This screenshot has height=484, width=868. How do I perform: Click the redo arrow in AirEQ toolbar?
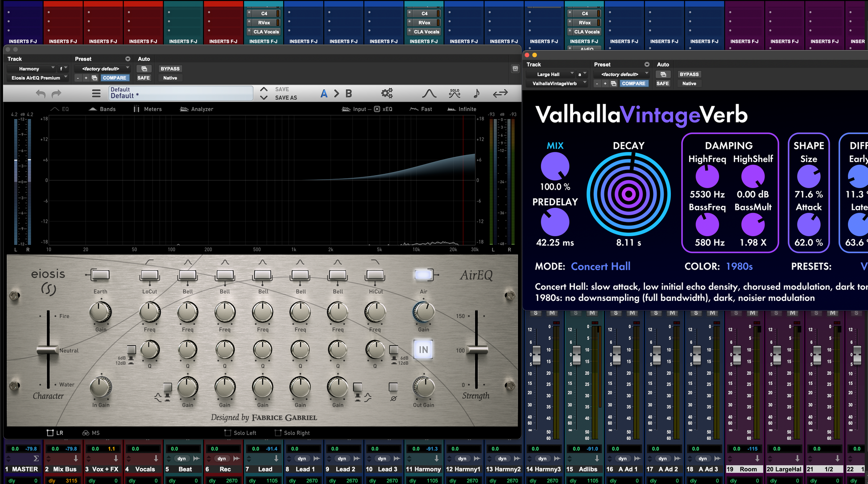(56, 94)
